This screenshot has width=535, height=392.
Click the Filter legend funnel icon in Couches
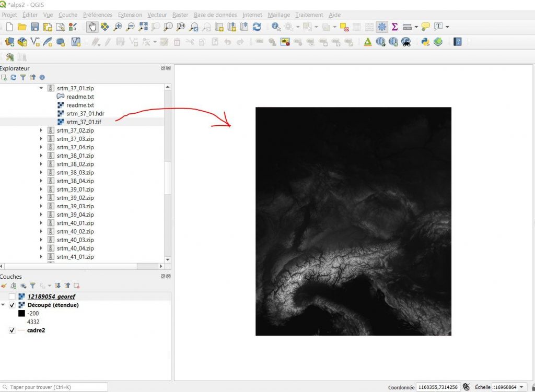pyautogui.click(x=32, y=286)
